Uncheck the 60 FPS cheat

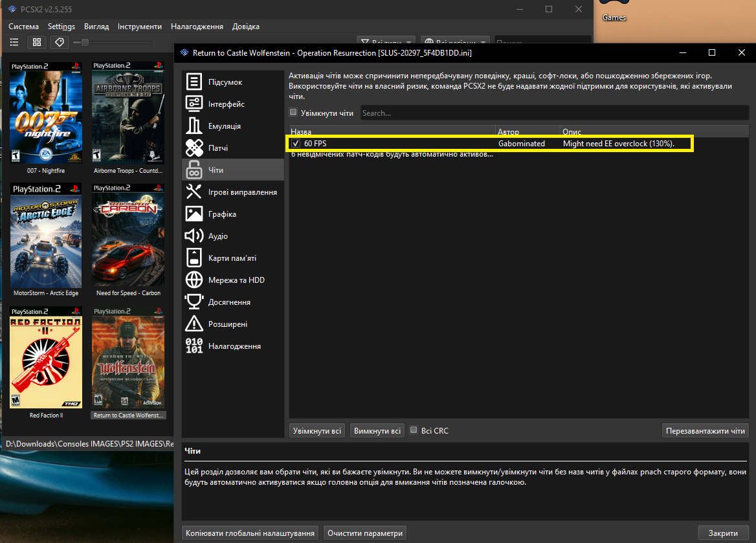pyautogui.click(x=296, y=144)
